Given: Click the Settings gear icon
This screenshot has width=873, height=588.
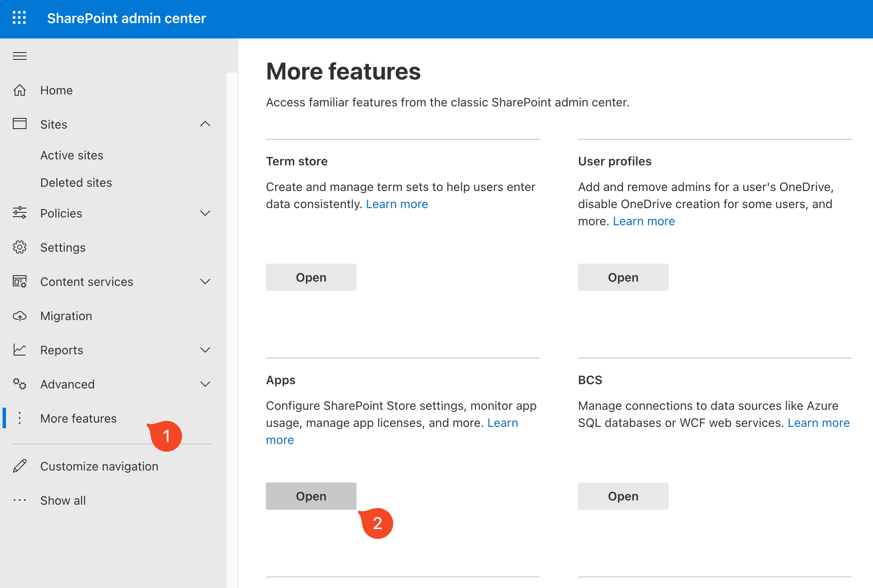Looking at the screenshot, I should pyautogui.click(x=20, y=247).
